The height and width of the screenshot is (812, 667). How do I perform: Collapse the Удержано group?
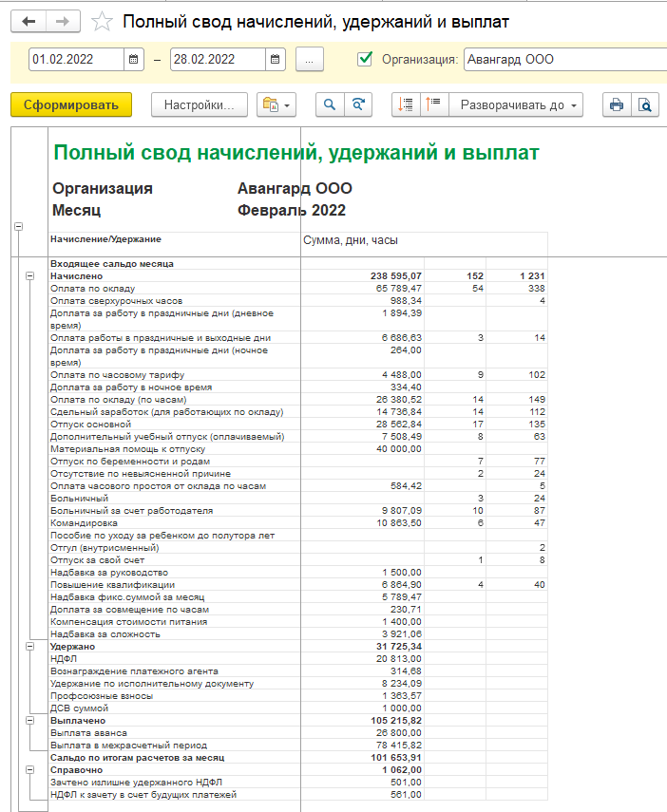[x=30, y=646]
